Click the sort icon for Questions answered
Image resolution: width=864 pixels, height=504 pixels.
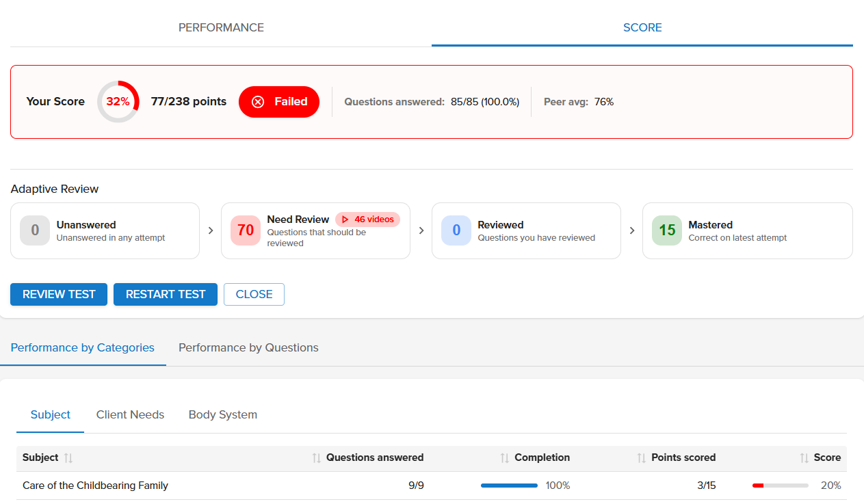317,457
